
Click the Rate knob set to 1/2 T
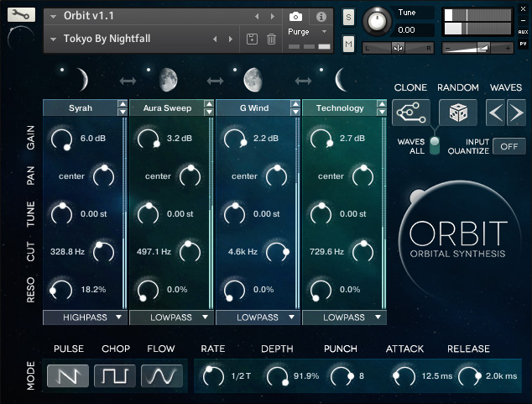click(213, 375)
